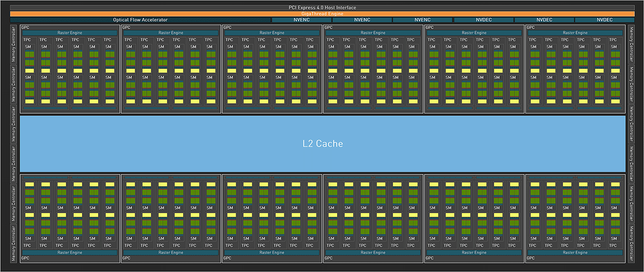Select the orange GigaThread Engine bar
The height and width of the screenshot is (272, 644).
coord(322,14)
